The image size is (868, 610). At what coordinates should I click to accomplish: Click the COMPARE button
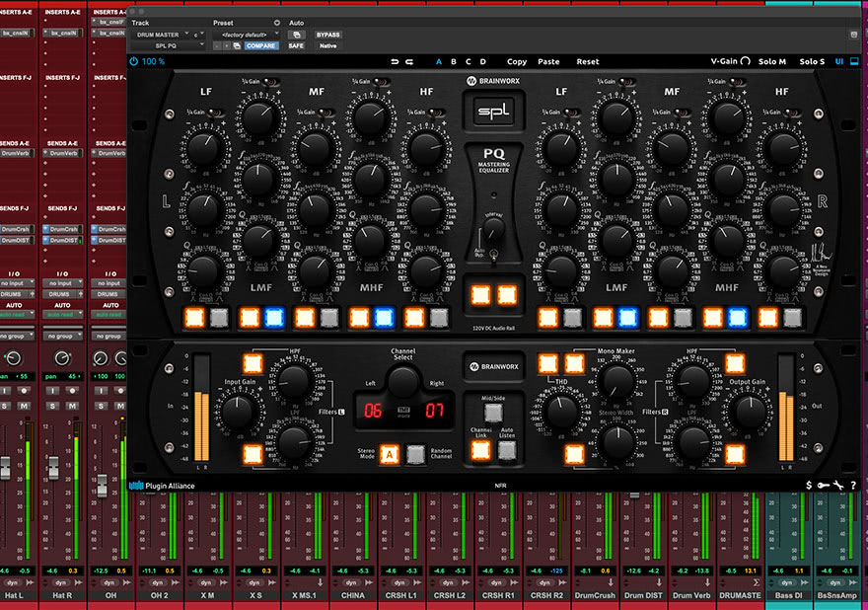click(261, 46)
